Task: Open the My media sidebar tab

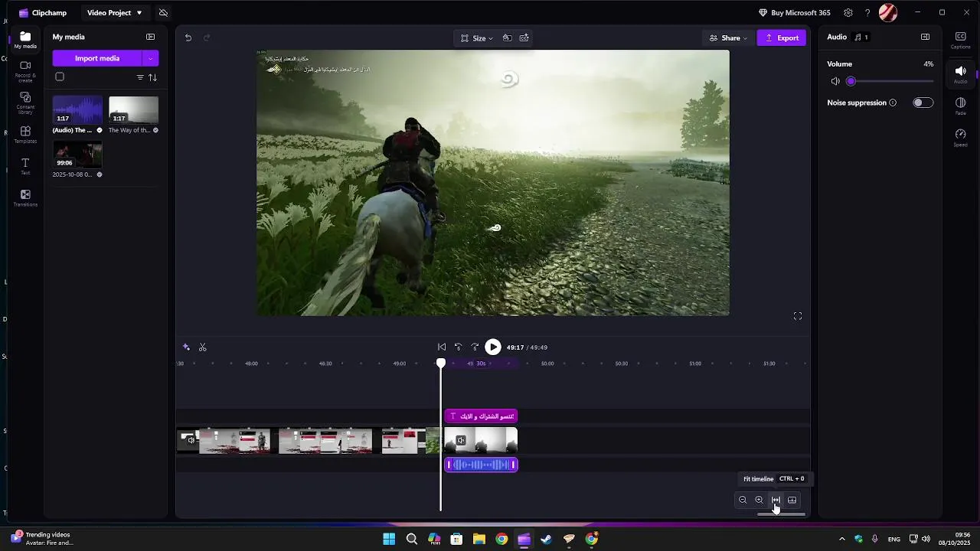Action: 25,40
